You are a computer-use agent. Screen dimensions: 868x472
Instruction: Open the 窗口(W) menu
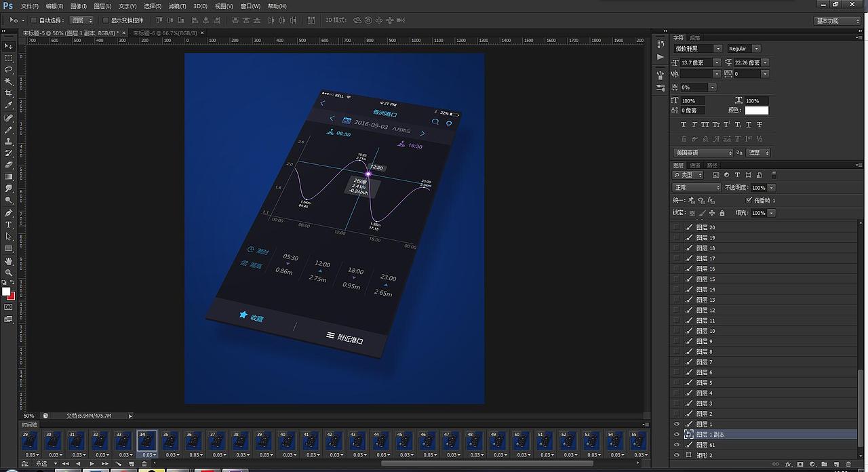250,6
